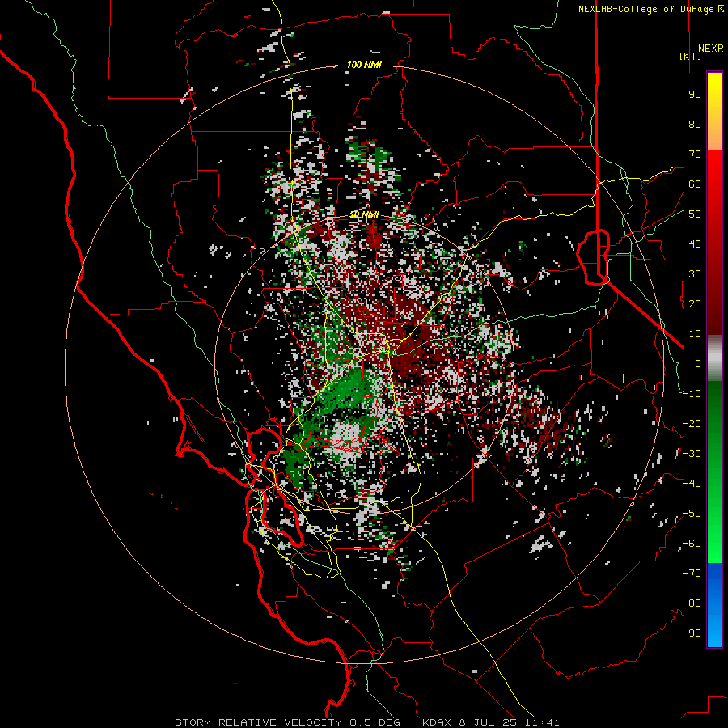Click the -60 value on velocity scale

coord(692,544)
